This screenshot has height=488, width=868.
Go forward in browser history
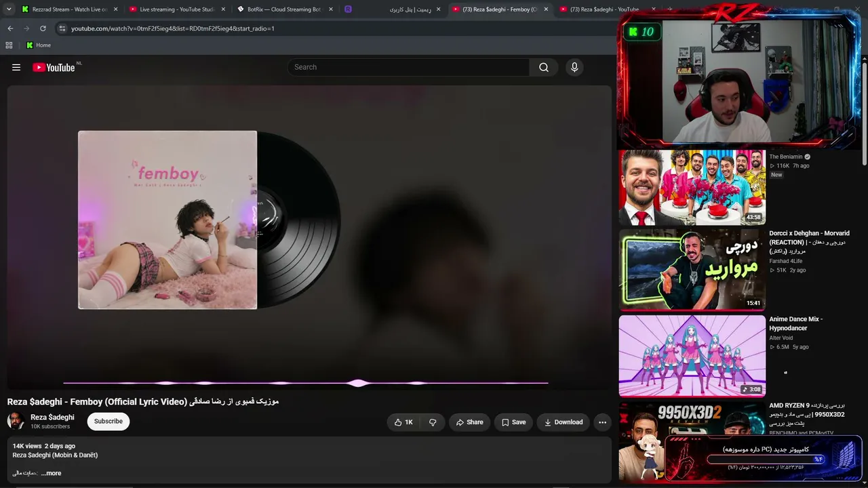point(26,28)
